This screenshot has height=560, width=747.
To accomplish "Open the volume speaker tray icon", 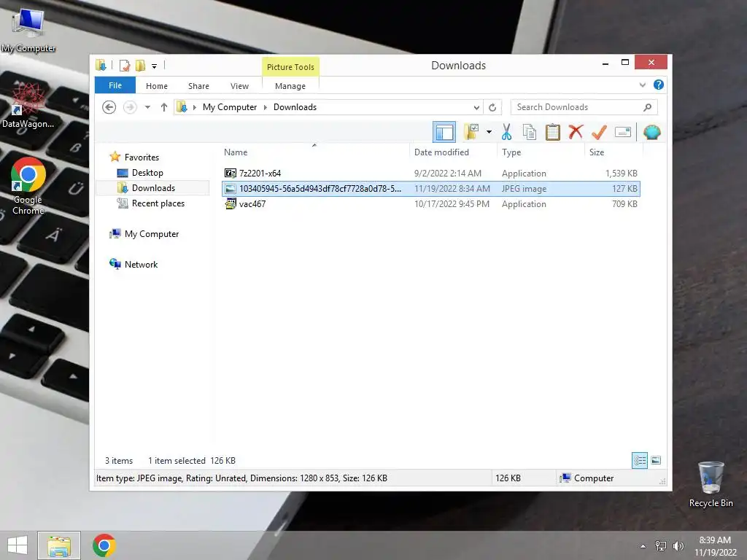I will (x=678, y=545).
